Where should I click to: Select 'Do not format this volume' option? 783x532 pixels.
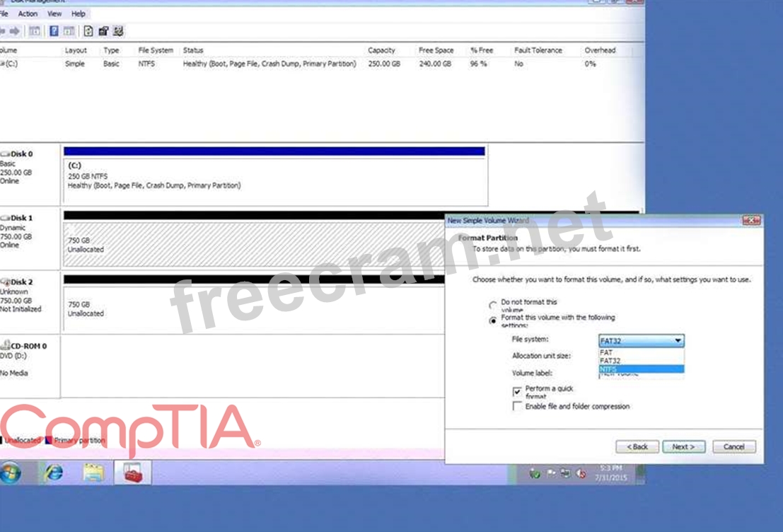tap(493, 305)
